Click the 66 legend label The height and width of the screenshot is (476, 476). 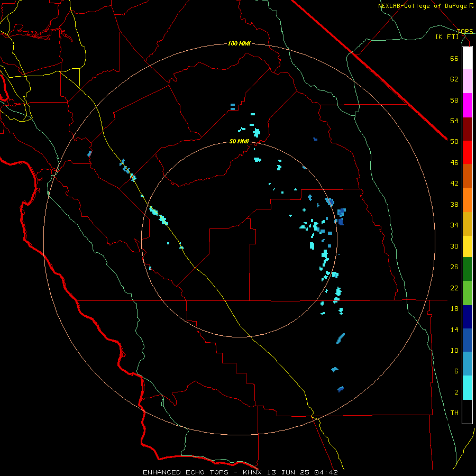tap(454, 58)
